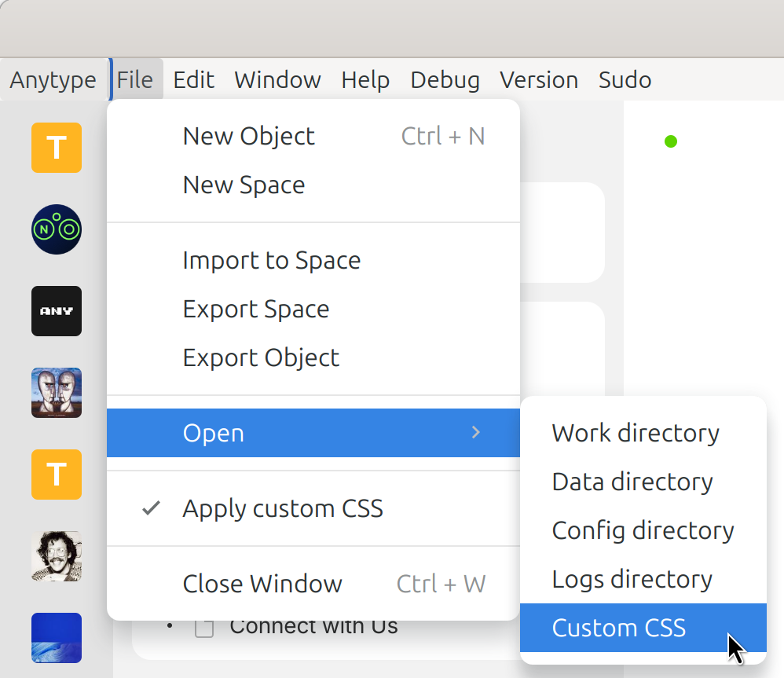Switch to the metal heads album space
The height and width of the screenshot is (678, 784).
point(57,393)
